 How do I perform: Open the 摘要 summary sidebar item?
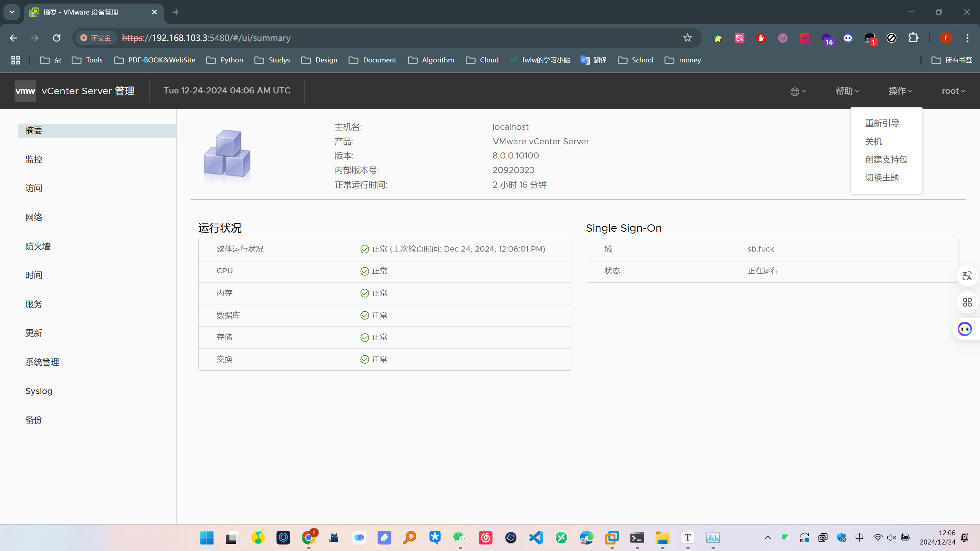point(97,131)
